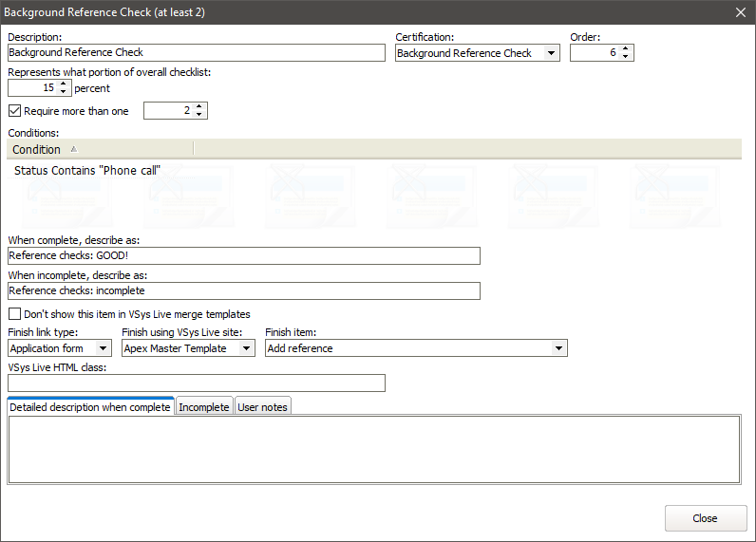Viewport: 756px width, 542px height.
Task: Open the Certification dropdown
Action: coord(551,53)
